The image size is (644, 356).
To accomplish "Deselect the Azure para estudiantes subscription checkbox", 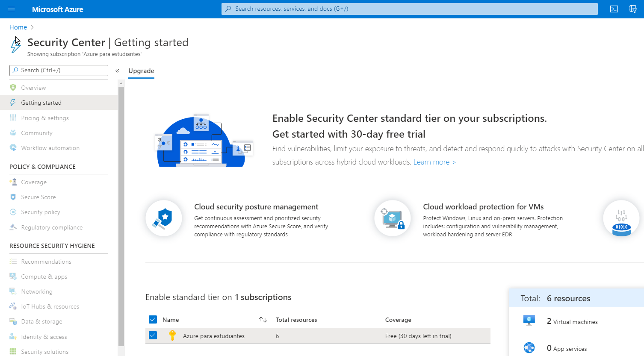I will click(153, 335).
